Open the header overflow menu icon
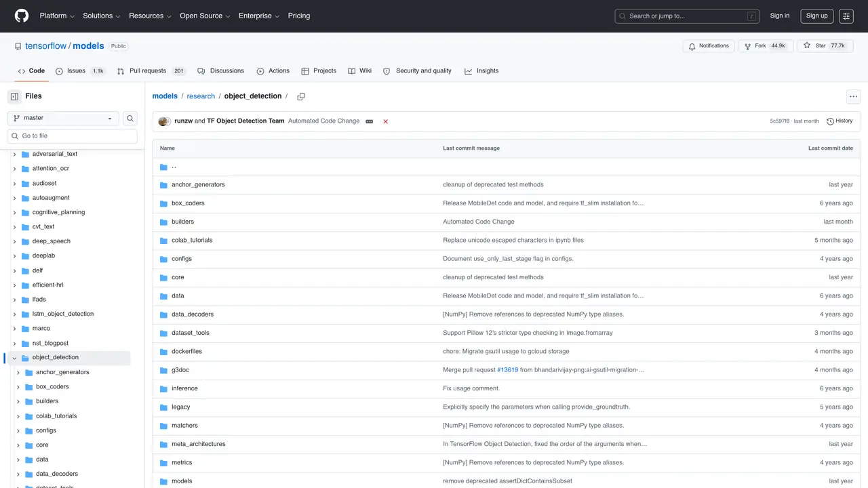 [846, 16]
